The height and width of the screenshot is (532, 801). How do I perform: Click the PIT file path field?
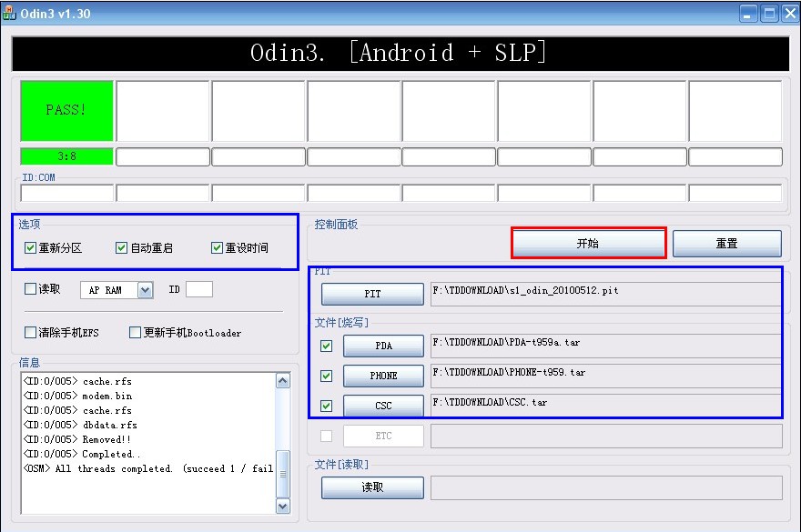pos(606,294)
